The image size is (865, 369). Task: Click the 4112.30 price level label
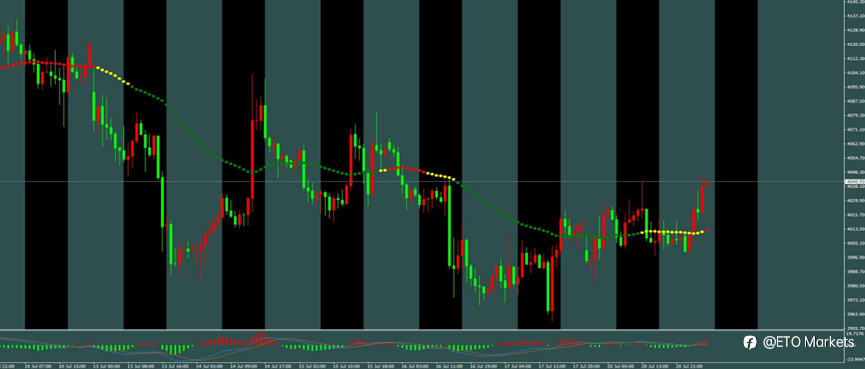pos(855,58)
